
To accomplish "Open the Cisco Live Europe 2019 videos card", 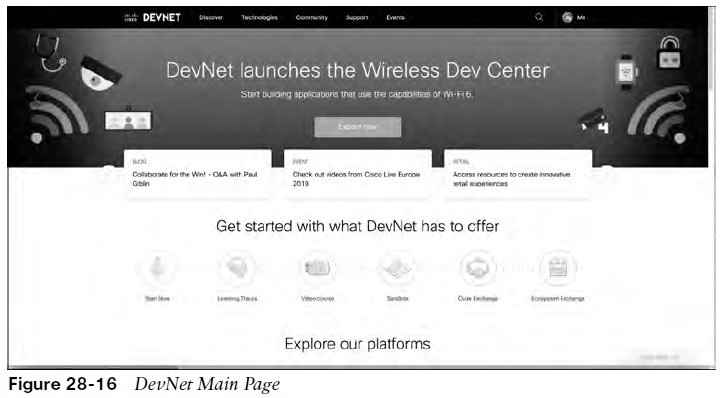I will click(358, 174).
